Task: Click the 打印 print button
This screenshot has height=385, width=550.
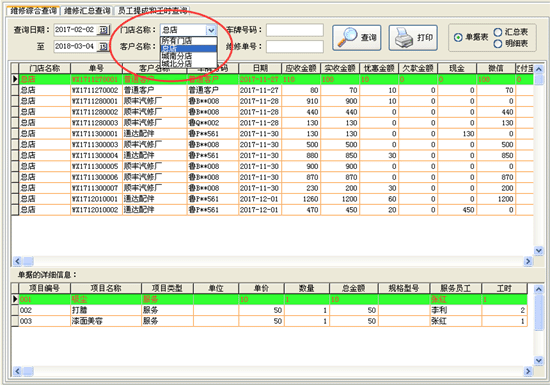Action: [413, 38]
